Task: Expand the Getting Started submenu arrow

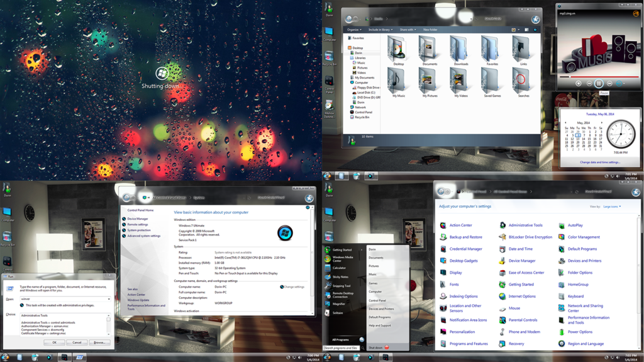Action: click(x=362, y=250)
